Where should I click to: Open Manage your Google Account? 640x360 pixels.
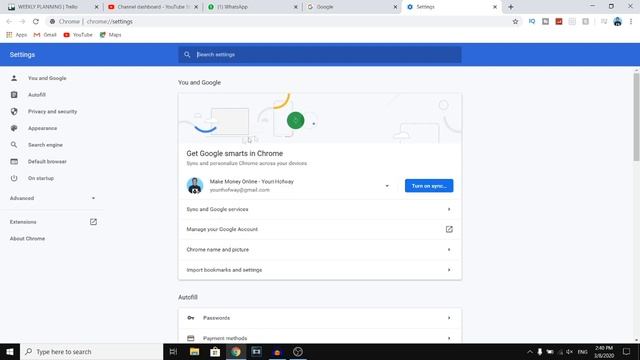(320, 229)
